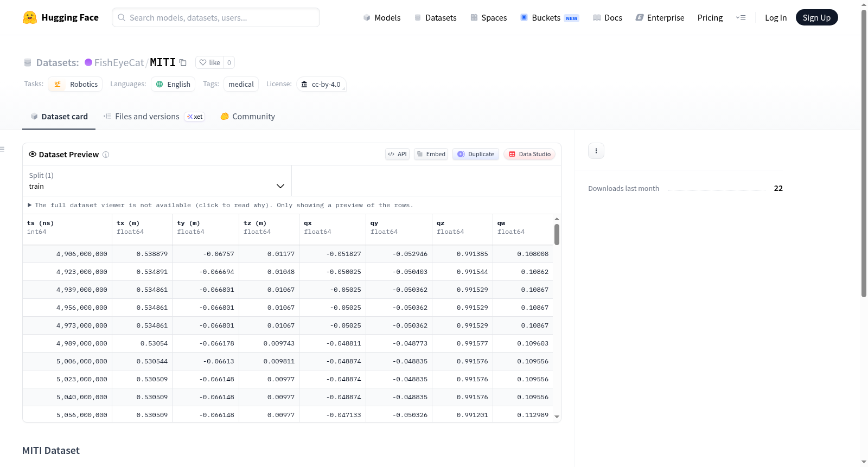Open the three-dot more options menu
The image size is (868, 467).
click(596, 151)
